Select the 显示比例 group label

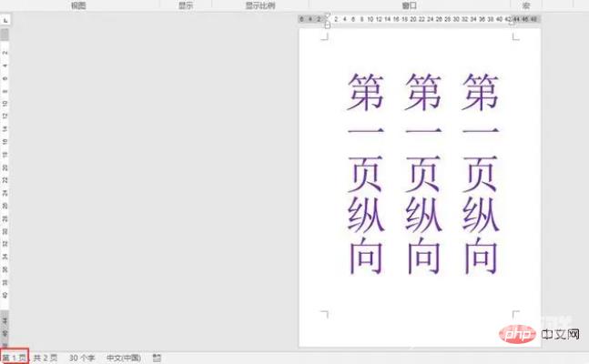pyautogui.click(x=259, y=5)
